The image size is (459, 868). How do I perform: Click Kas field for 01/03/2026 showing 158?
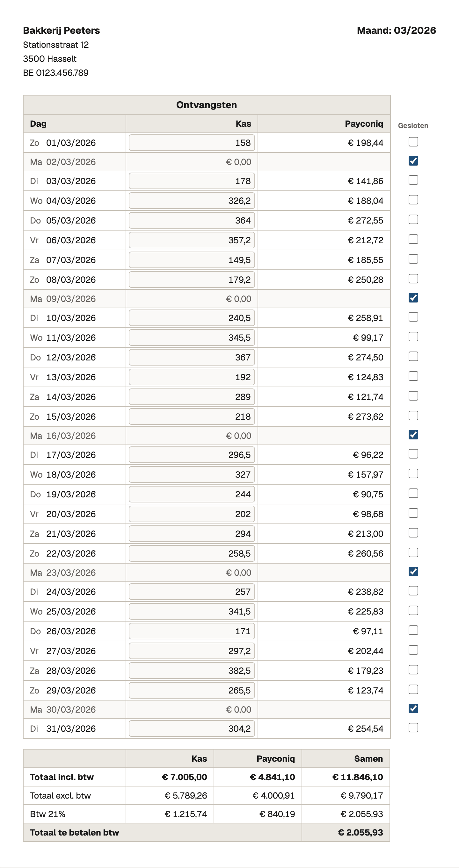pos(192,143)
